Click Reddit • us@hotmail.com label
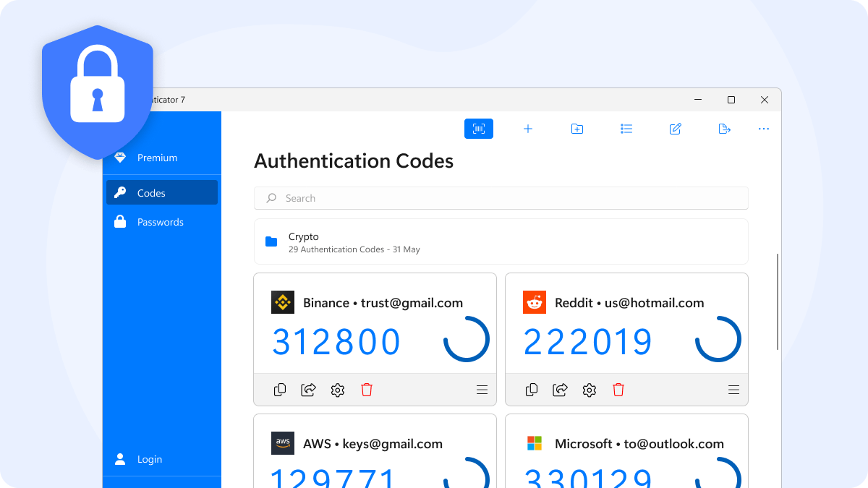 pyautogui.click(x=629, y=303)
